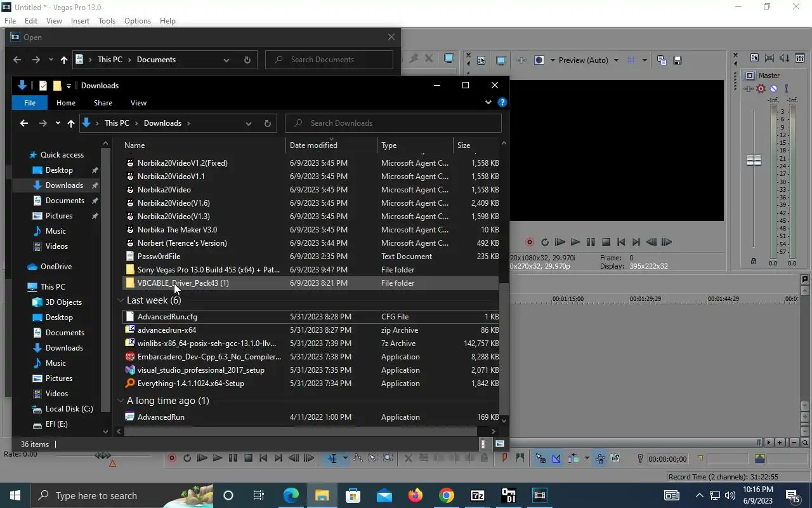Toggle external monitor preview icon
Viewport: 812px width, 508px height.
click(501, 60)
